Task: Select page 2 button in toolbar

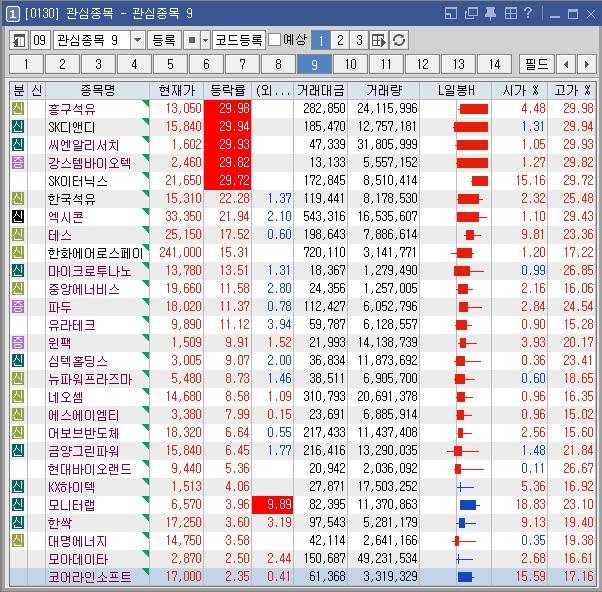Action: click(340, 40)
